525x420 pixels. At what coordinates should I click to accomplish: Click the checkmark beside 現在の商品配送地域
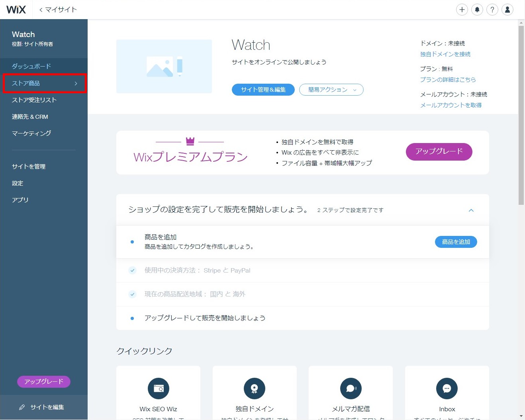tap(133, 294)
